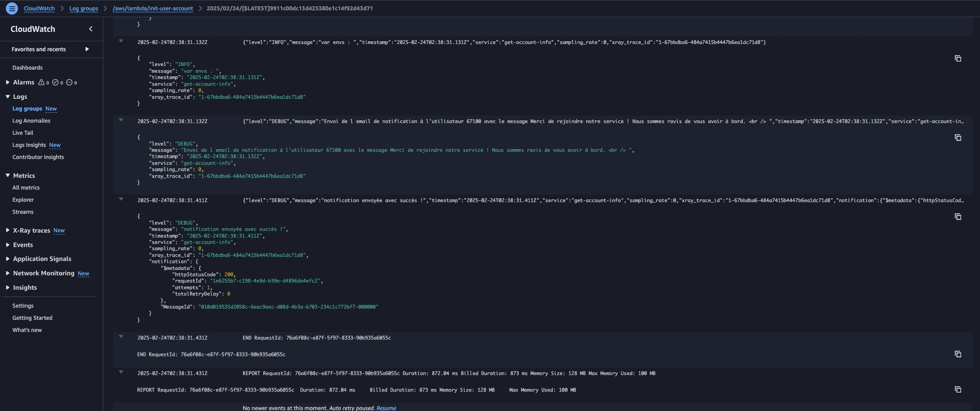Copy the 'var envs' log entry
Image resolution: width=980 pixels, height=411 pixels.
(958, 58)
